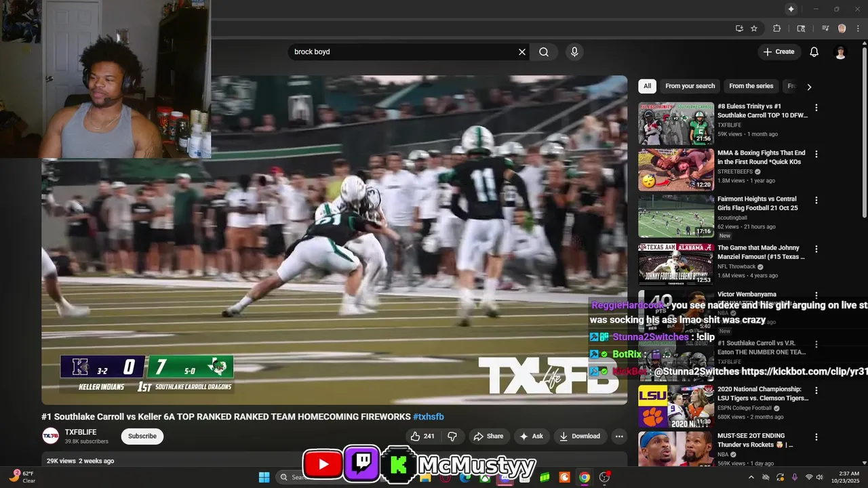Open options menu for Johnny Manziel video
This screenshot has height=488, width=868.
point(816,249)
